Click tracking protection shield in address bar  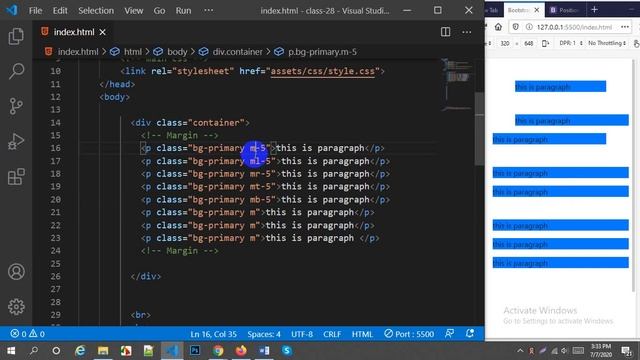point(516,27)
